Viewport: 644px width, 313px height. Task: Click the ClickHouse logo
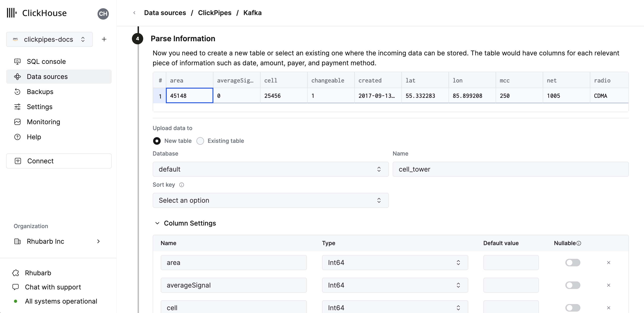click(36, 13)
